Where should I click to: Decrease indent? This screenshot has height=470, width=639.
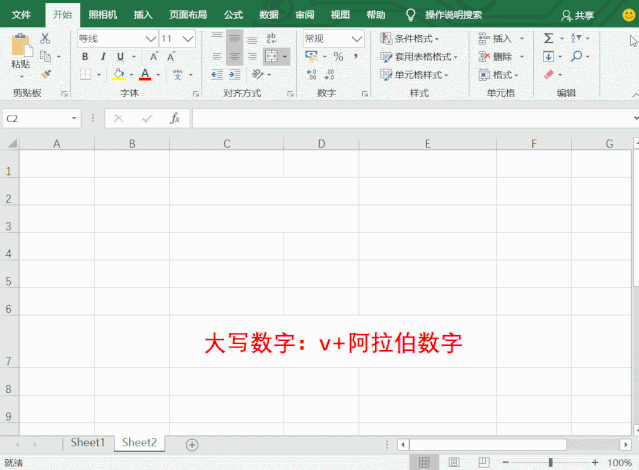(x=217, y=75)
